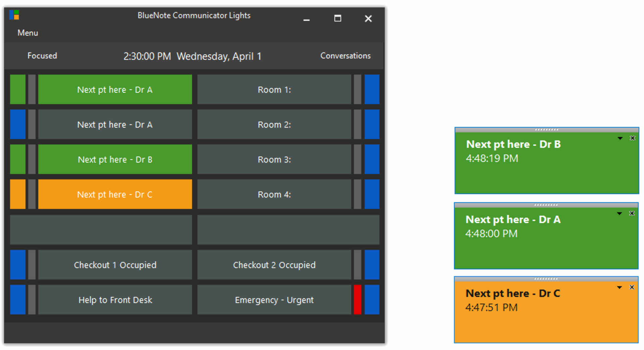Viewport: 644px width, 350px height.
Task: Click the orange square left of Dr C
Action: coord(18,194)
